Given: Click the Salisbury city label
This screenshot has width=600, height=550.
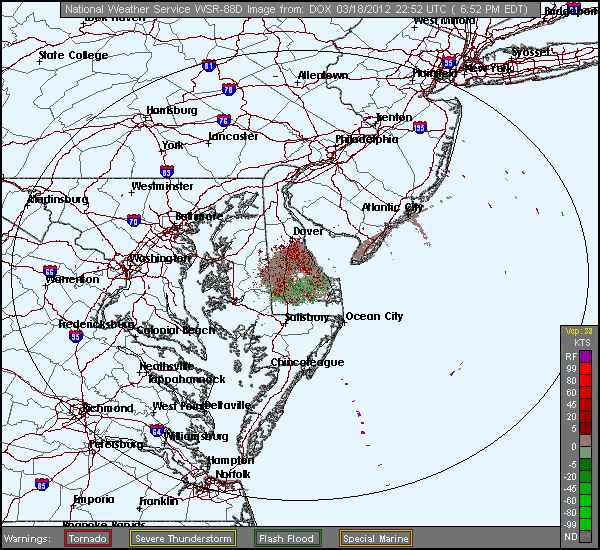Looking at the screenshot, I should [x=307, y=318].
